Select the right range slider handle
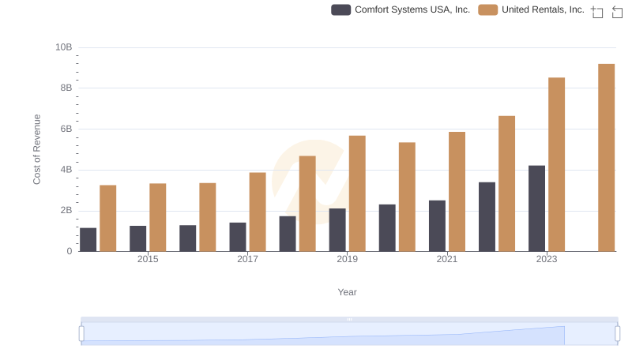The height and width of the screenshot is (364, 632). coord(618,334)
